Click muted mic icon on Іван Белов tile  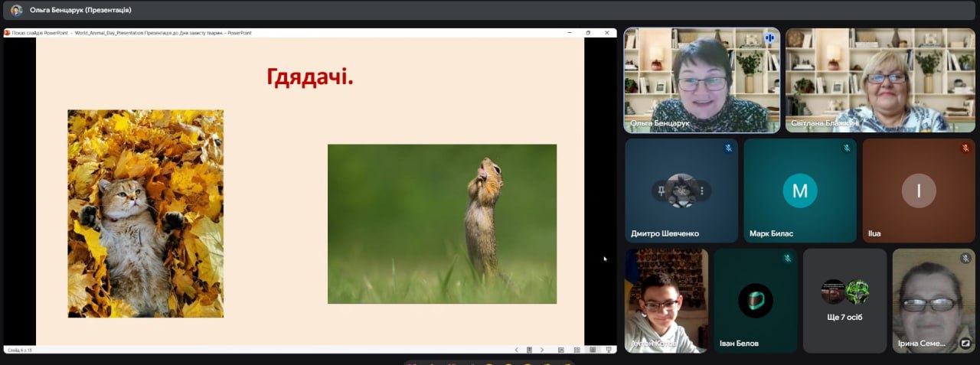click(x=787, y=259)
